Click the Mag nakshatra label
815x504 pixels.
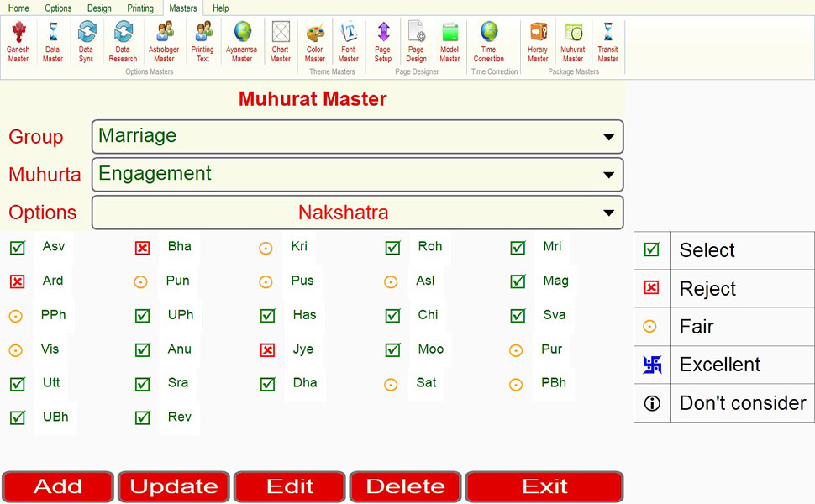click(555, 281)
